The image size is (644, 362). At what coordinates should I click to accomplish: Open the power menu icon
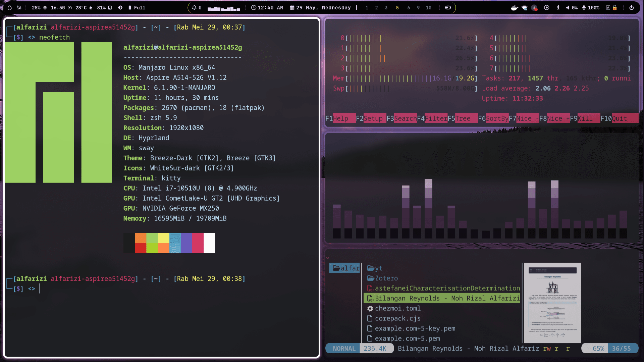tap(631, 7)
